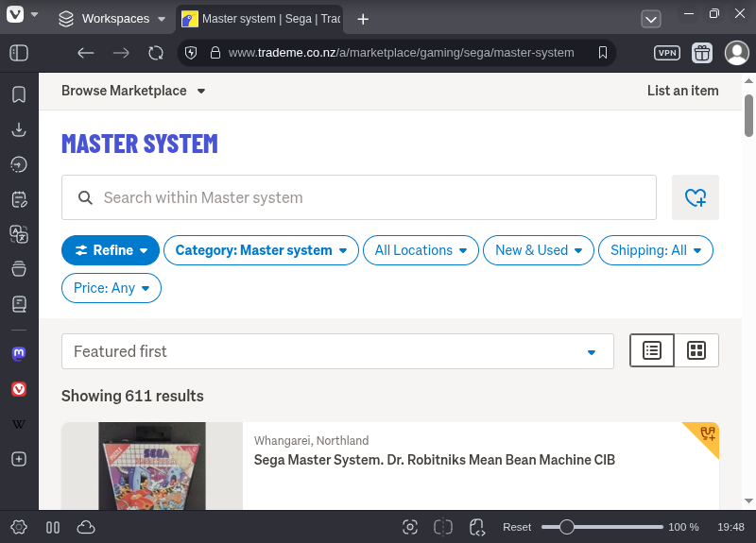
Task: Switch results to list view
Action: (652, 350)
